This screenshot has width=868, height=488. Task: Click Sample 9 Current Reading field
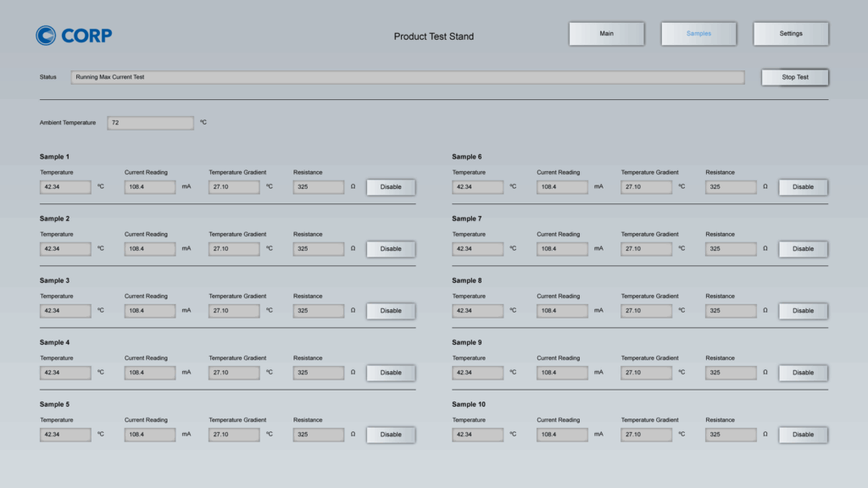point(563,373)
